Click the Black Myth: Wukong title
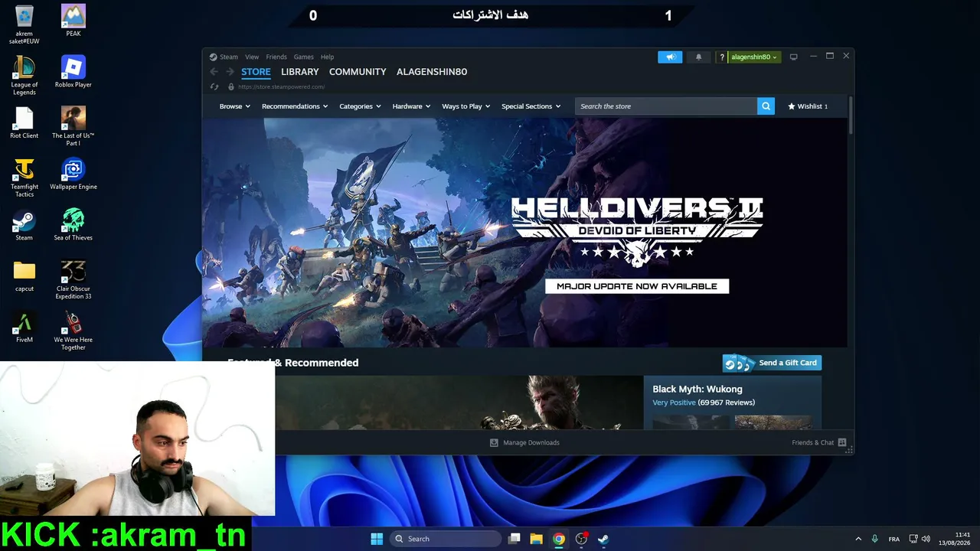Screen dimensions: 980x551 [x=697, y=389]
